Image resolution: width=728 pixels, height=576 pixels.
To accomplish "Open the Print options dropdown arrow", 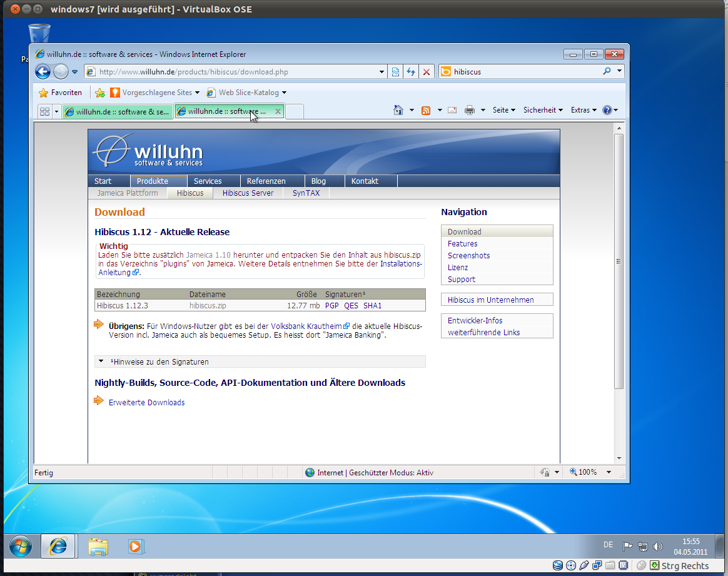I will click(483, 110).
